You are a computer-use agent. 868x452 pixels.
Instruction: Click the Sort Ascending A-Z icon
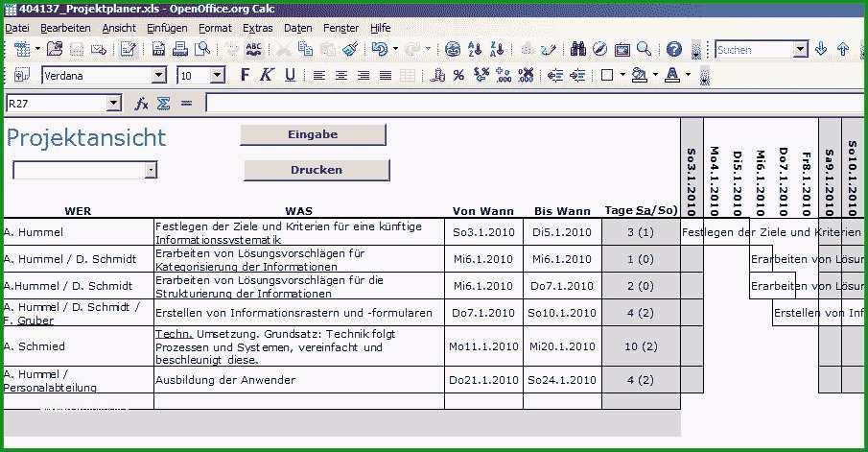[x=475, y=49]
